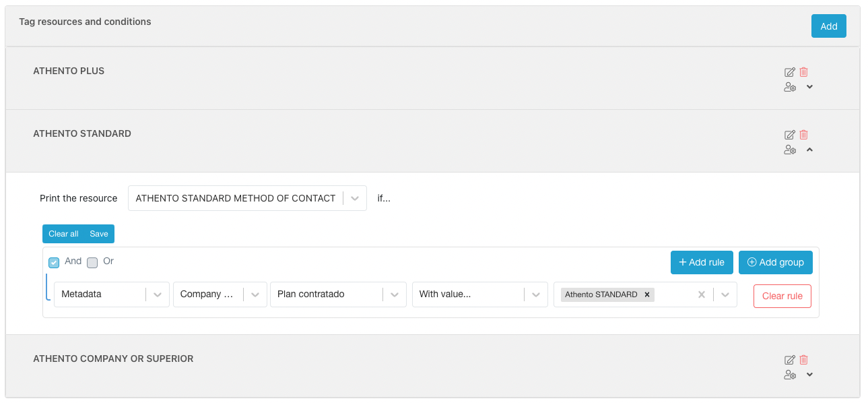
Task: Delete the ATHENTO COMPANY OR SUPERIOR resource
Action: click(x=803, y=360)
